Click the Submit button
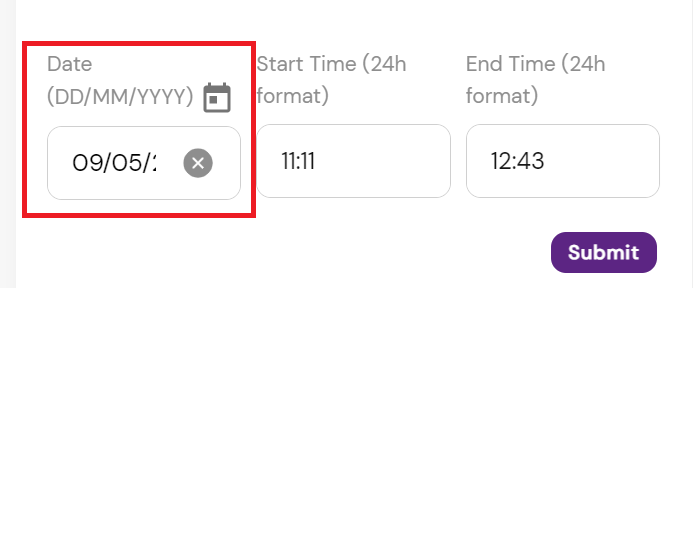693x535 pixels. 603,253
